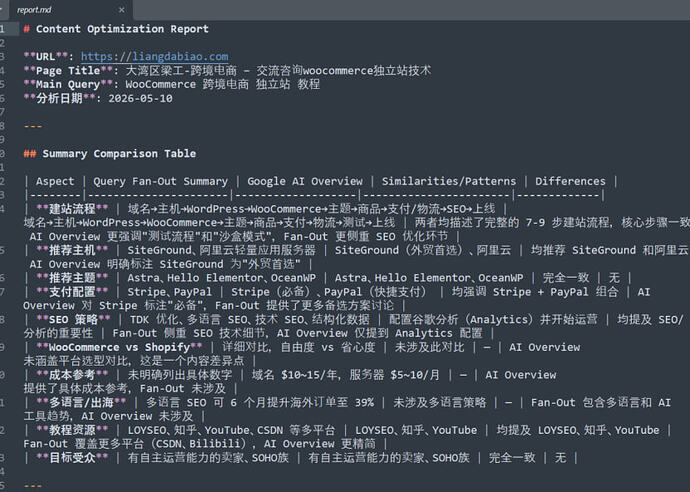Click 'SiteGround、阿里云轻量应用服务器' cell

click(x=221, y=250)
